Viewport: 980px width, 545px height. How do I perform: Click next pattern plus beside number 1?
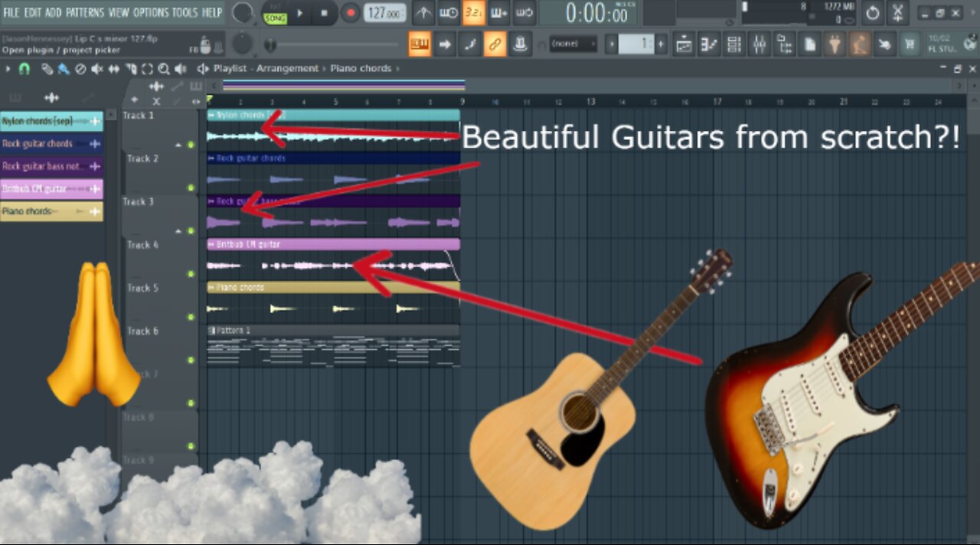click(661, 44)
